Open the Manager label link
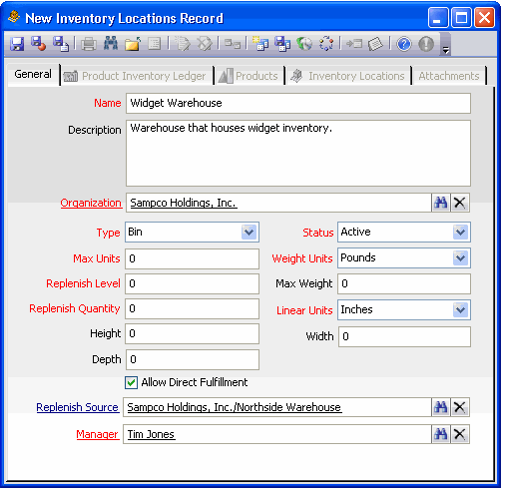The image size is (528, 503). tap(97, 434)
